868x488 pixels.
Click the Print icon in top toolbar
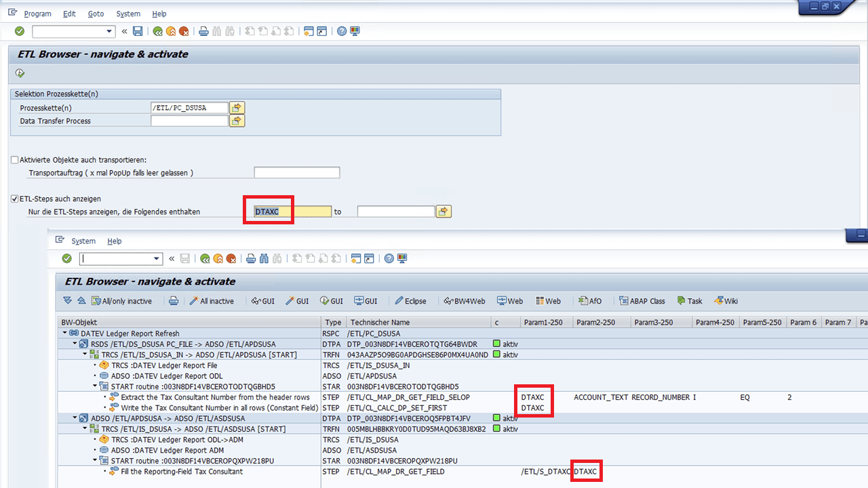(203, 31)
